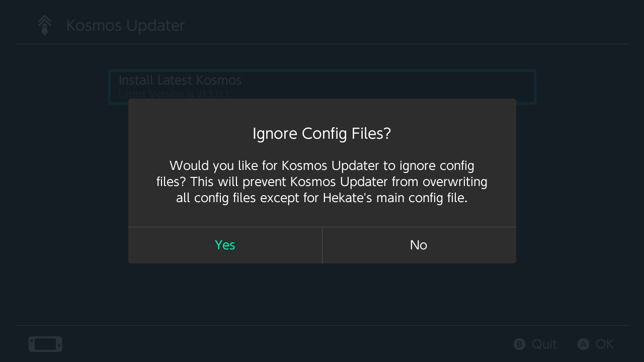
Task: Click the "Kosmos Updater" header title
Action: point(125,25)
